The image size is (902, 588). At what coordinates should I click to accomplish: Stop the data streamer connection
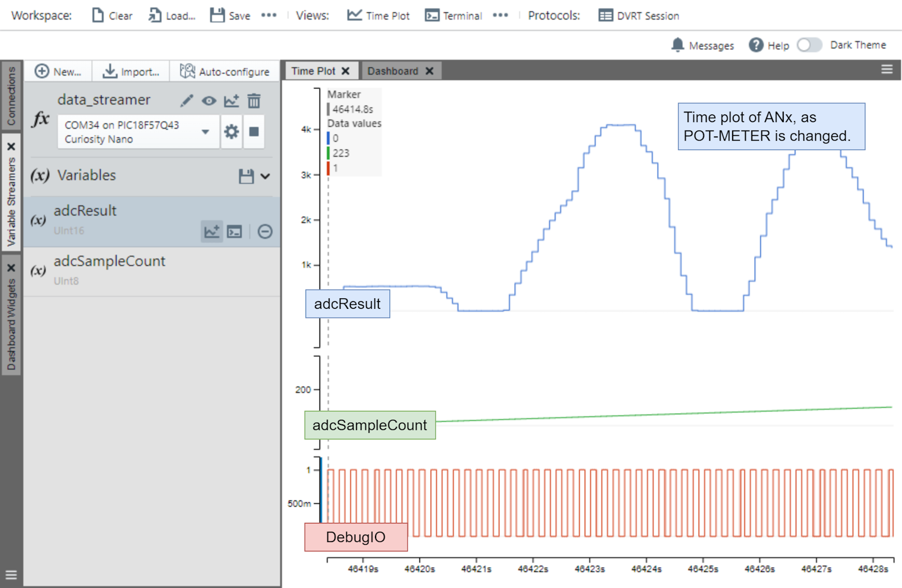coord(254,132)
